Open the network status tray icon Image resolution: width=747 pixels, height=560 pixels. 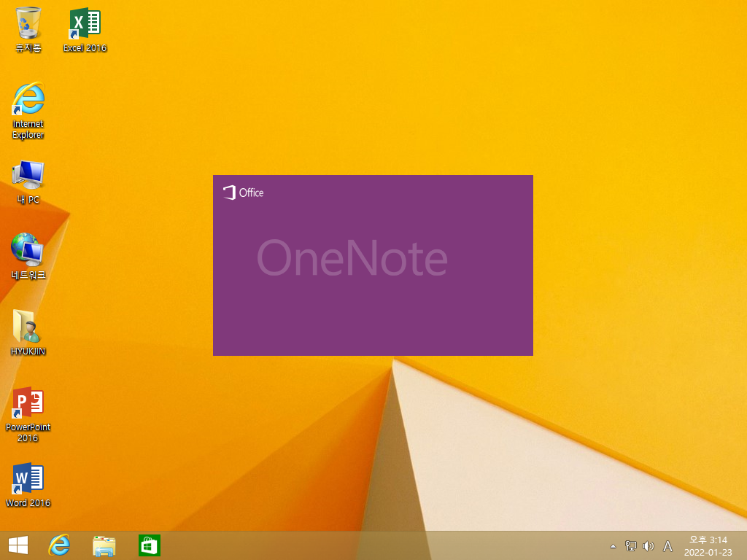[631, 545]
